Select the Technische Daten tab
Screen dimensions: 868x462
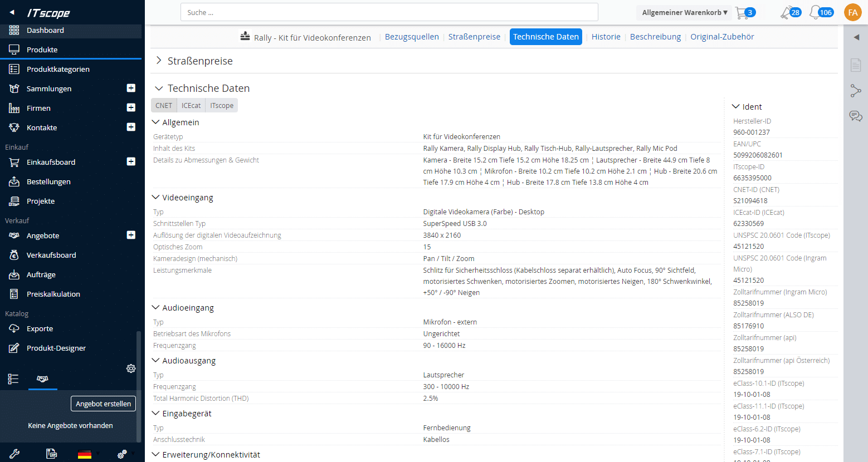coord(546,37)
